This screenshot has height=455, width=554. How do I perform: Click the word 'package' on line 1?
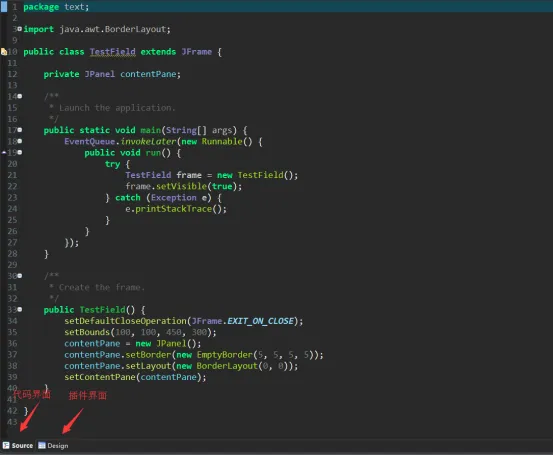(x=41, y=7)
